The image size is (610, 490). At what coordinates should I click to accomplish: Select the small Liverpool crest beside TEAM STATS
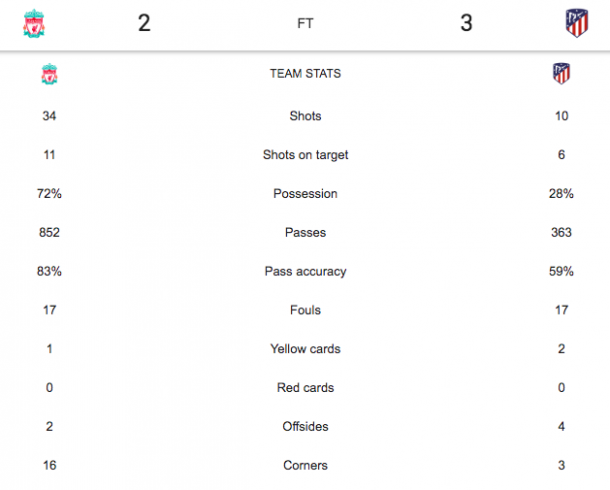tap(49, 74)
